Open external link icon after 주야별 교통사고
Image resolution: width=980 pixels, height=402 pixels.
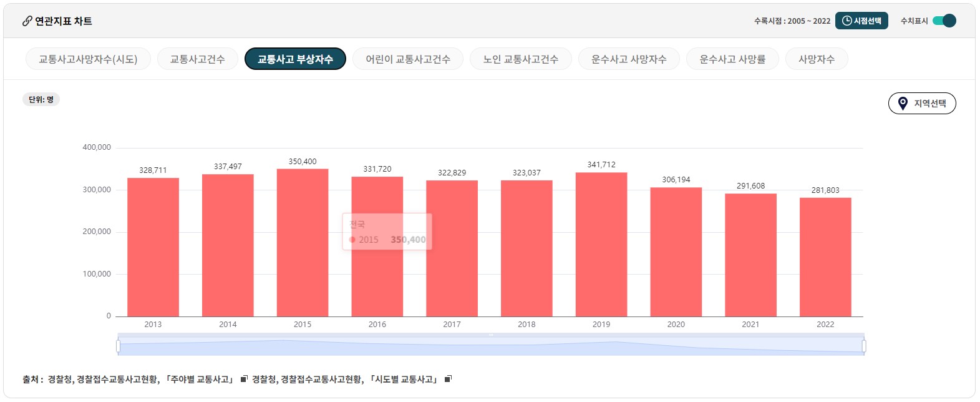click(x=244, y=379)
